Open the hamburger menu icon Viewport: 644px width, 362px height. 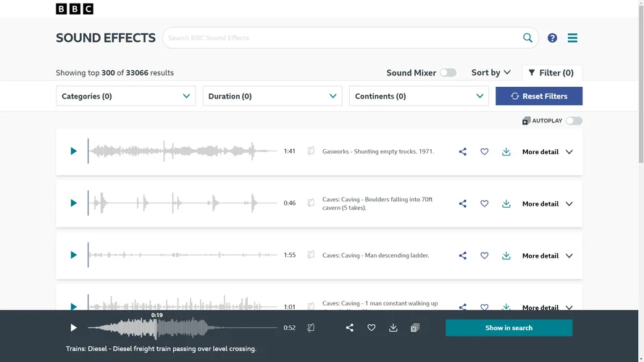tap(572, 38)
